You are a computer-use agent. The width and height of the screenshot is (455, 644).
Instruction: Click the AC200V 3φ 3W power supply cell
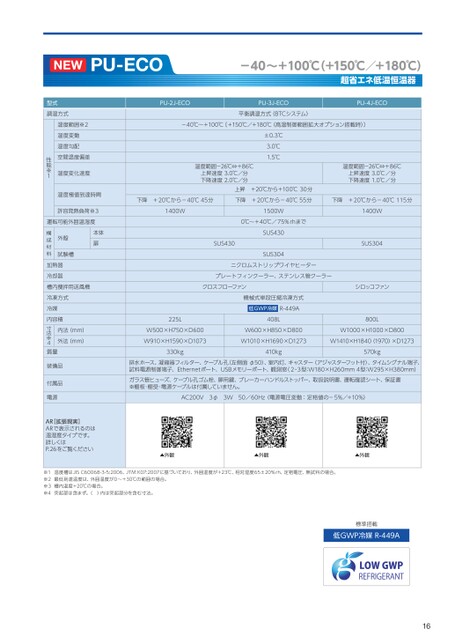tap(273, 398)
